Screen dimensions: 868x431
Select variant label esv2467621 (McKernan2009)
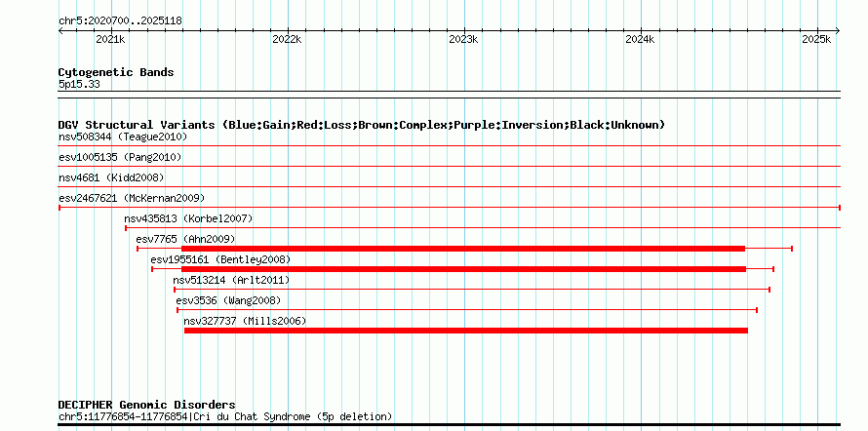tap(132, 198)
